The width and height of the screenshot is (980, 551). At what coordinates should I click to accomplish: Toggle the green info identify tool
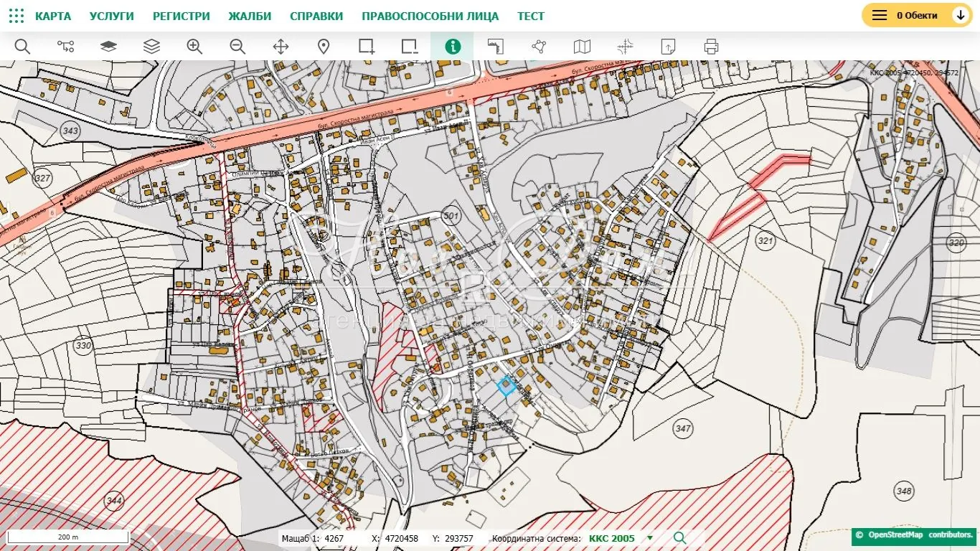point(453,47)
